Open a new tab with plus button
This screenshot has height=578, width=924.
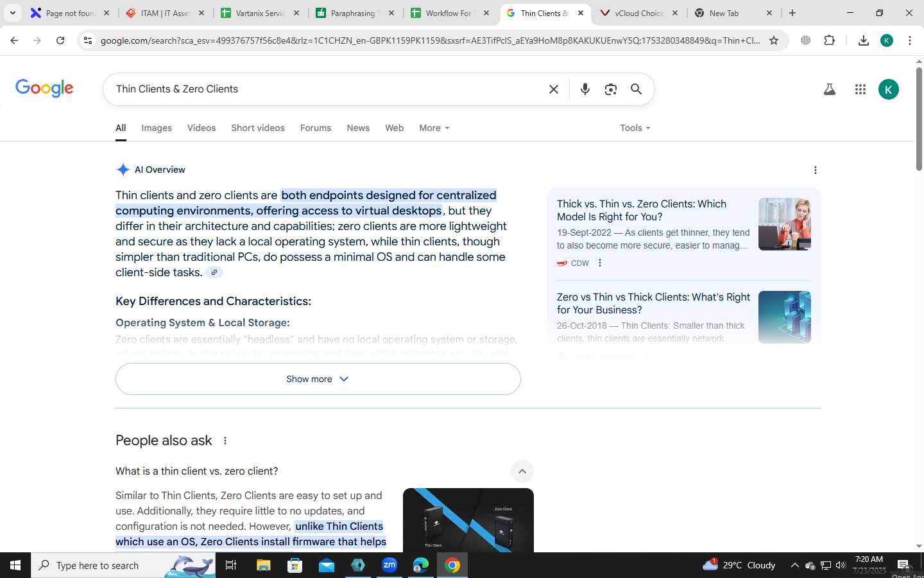tap(792, 13)
